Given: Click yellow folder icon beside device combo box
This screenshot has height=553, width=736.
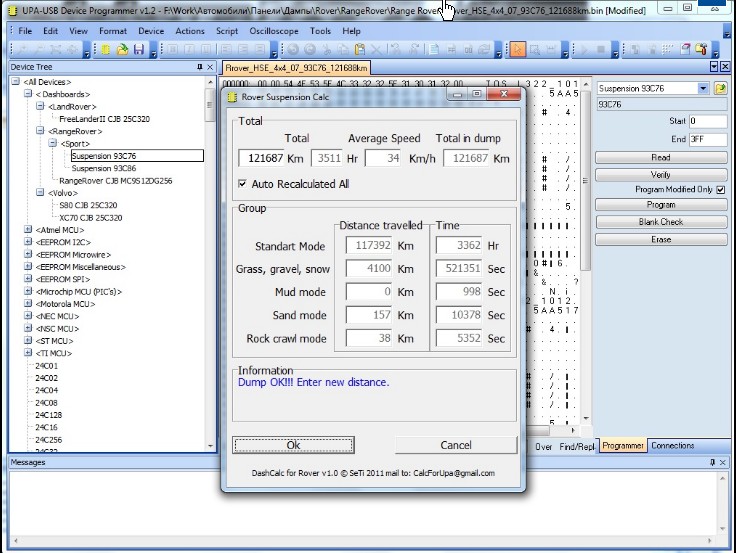Looking at the screenshot, I should pos(720,88).
